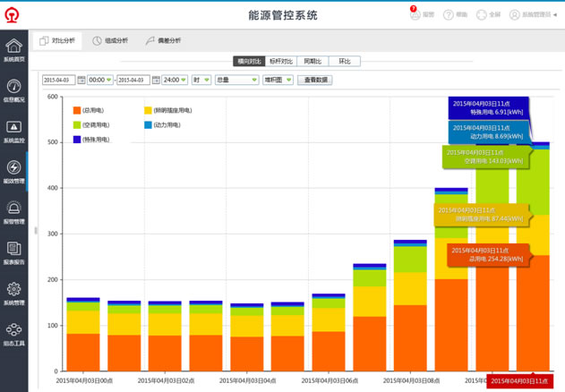565x392 pixels.
Task: Click the 照明插座用电 87.44 kWh tooltip
Action: click(x=482, y=215)
